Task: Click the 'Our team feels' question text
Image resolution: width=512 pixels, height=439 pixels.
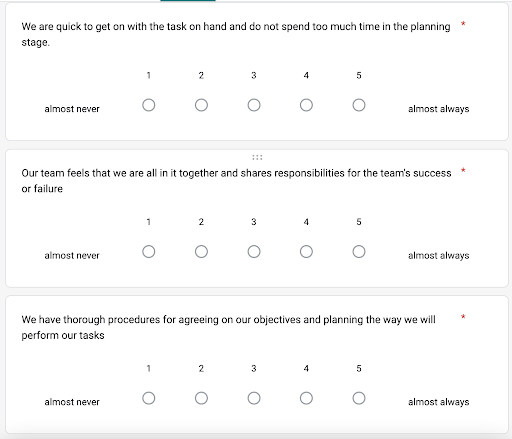Action: coord(236,181)
